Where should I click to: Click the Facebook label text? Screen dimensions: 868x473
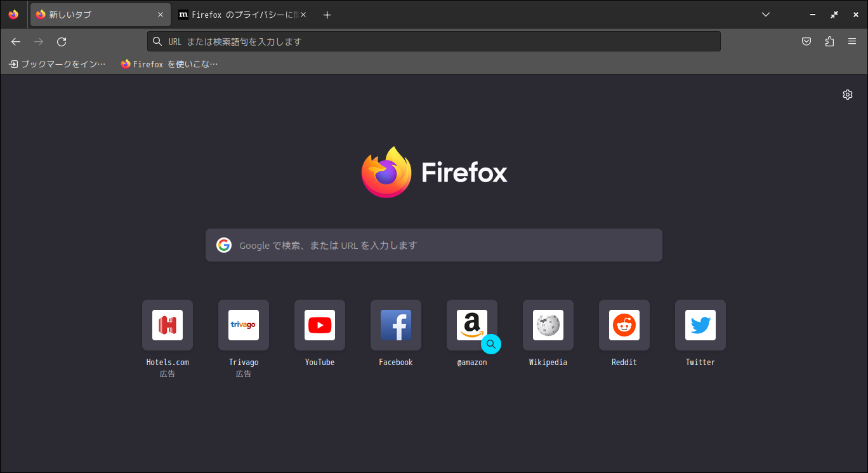coord(396,363)
